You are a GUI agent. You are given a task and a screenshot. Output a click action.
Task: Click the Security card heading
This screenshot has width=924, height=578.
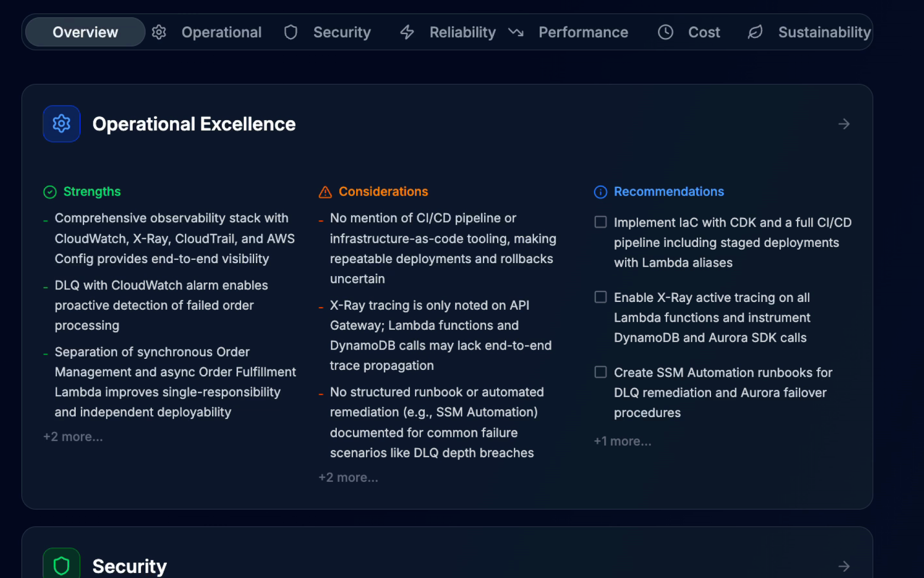tap(129, 566)
